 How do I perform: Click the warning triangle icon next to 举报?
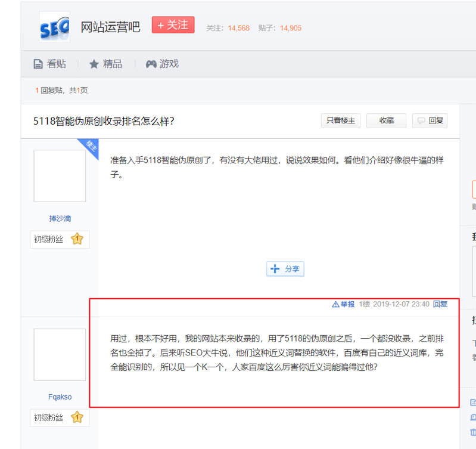click(x=336, y=304)
